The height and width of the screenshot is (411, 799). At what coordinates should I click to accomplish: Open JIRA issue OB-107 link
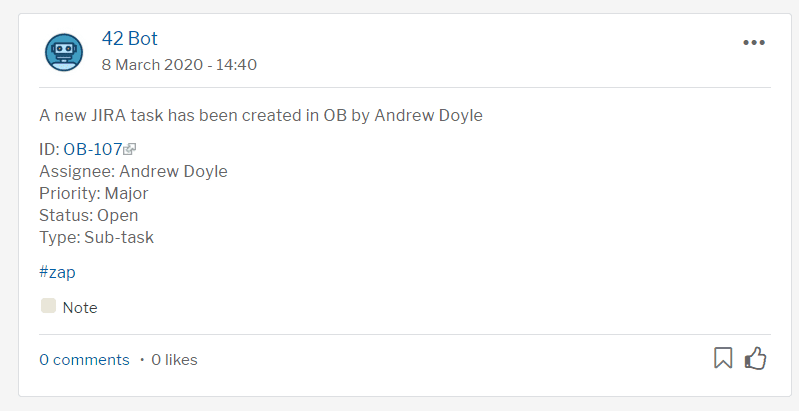(93, 149)
